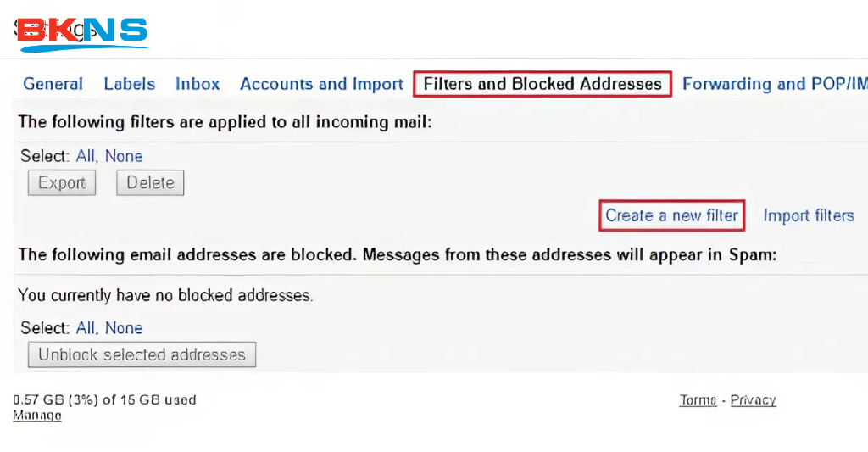Switch to the Labels tab
The height and width of the screenshot is (452, 868).
point(129,84)
